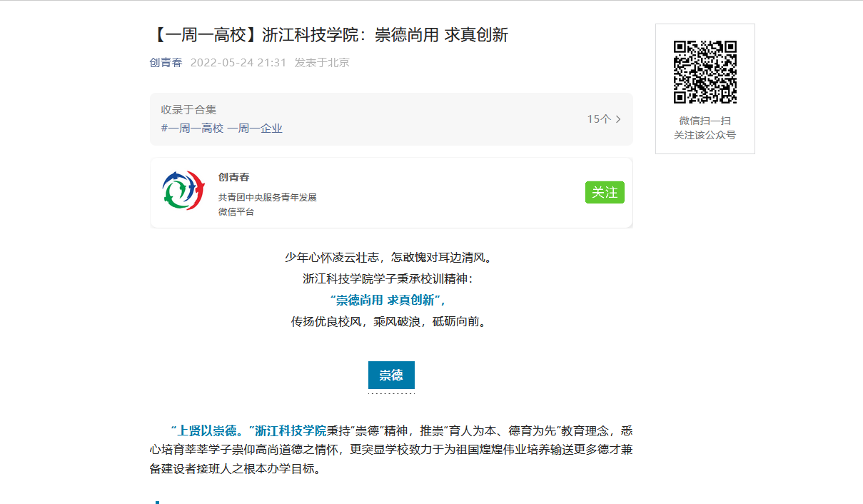Click the 关注该公众号 caption text
The image size is (863, 504).
click(705, 135)
